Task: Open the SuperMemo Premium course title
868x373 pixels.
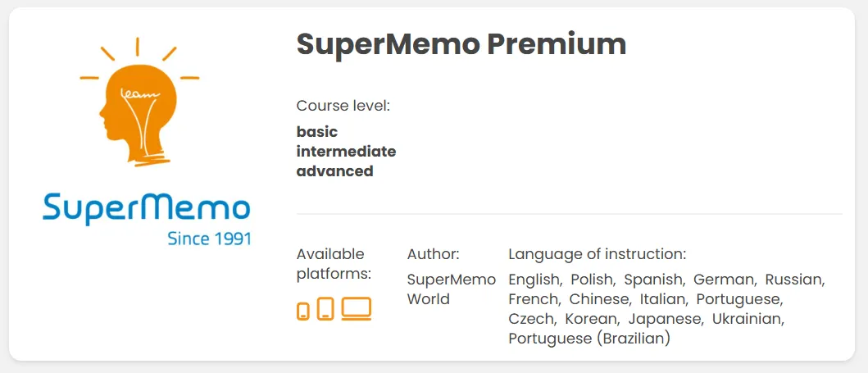Action: (461, 44)
